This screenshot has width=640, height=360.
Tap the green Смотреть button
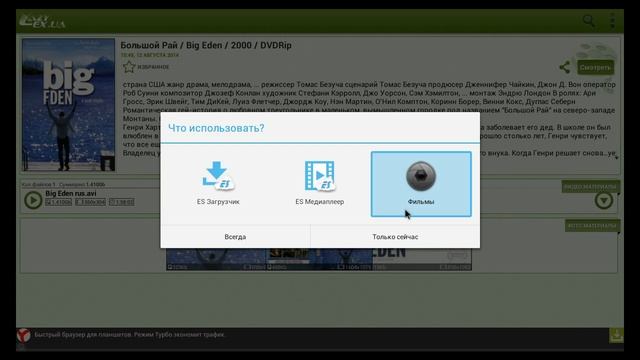coord(595,67)
